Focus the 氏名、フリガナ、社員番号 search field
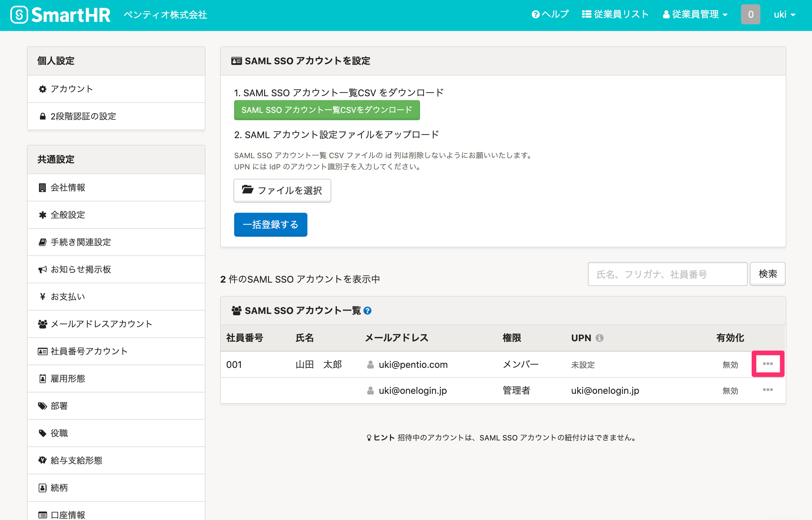This screenshot has height=520, width=812. click(x=667, y=274)
